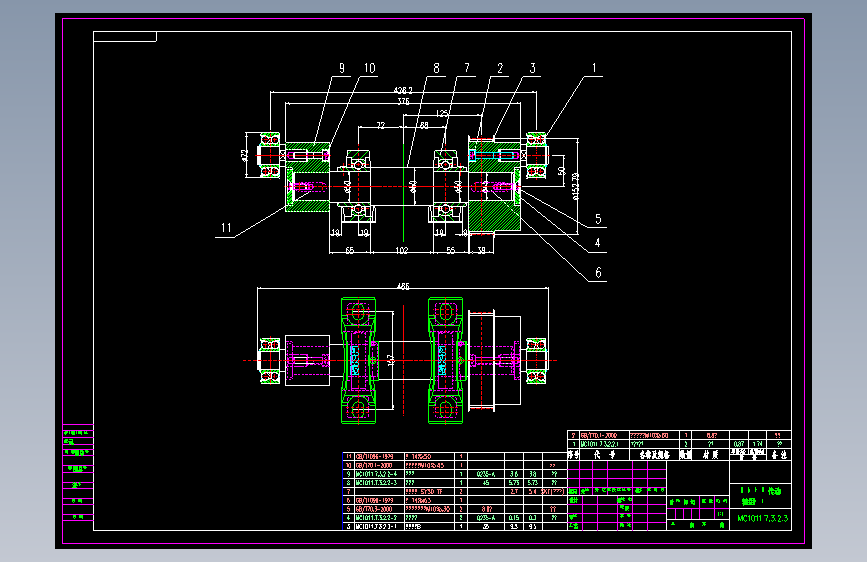Viewport: 867px width, 562px height.
Task: Click part balloon number 9
Action: pos(342,68)
